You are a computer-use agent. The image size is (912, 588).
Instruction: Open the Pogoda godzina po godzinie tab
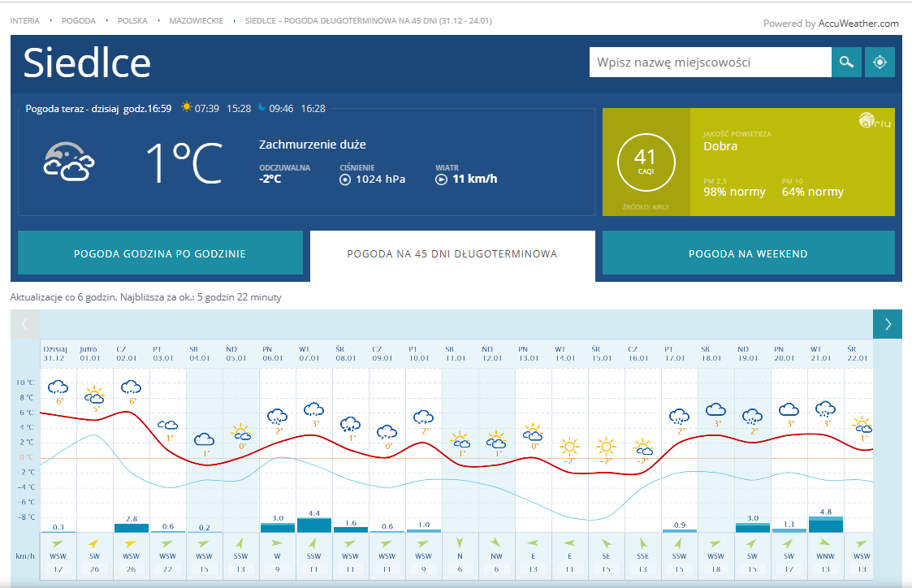click(160, 253)
